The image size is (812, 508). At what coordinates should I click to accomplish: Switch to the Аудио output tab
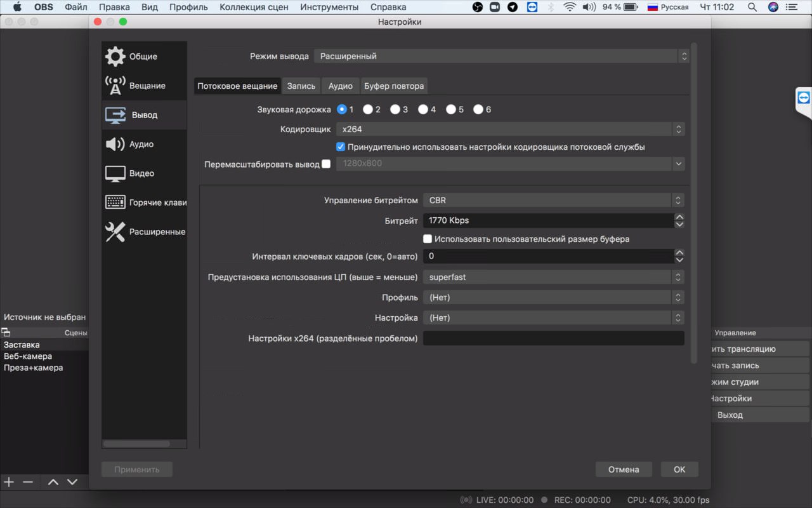pos(341,86)
